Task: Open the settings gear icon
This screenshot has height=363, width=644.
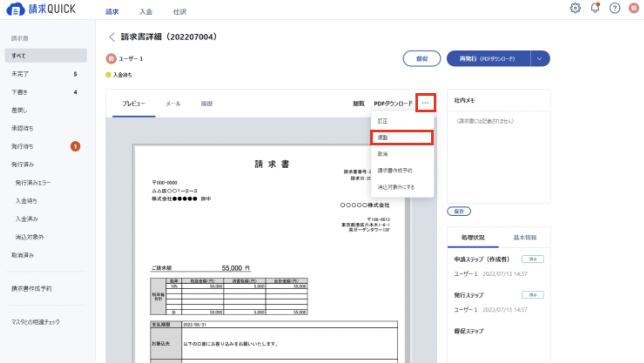Action: point(575,8)
